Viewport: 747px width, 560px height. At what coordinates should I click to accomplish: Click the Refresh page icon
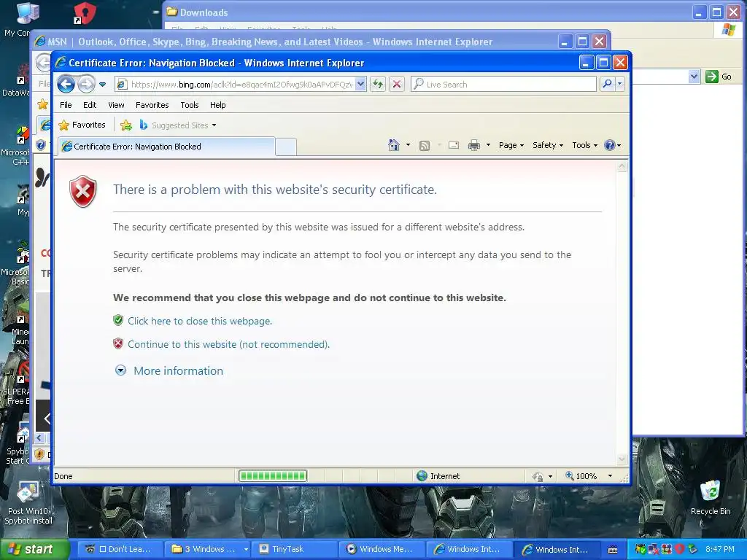(x=378, y=85)
